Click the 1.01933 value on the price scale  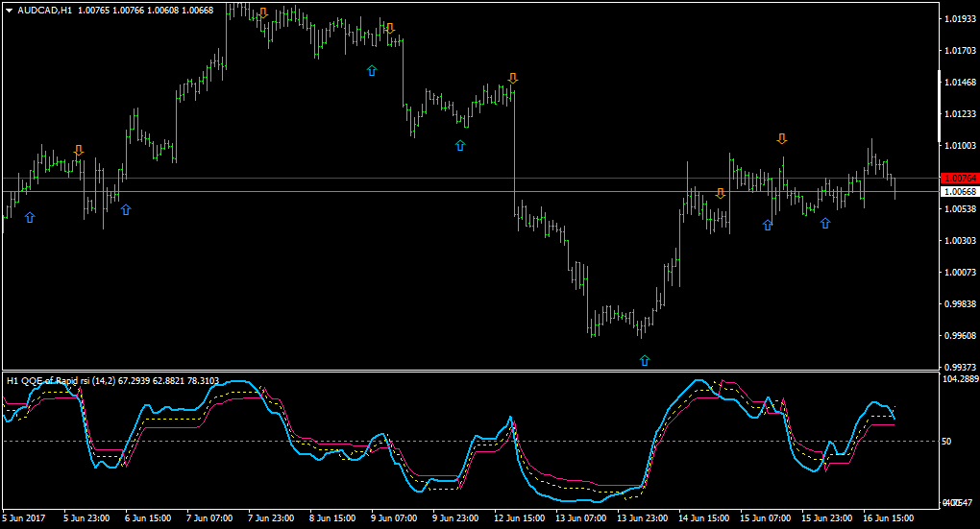960,19
